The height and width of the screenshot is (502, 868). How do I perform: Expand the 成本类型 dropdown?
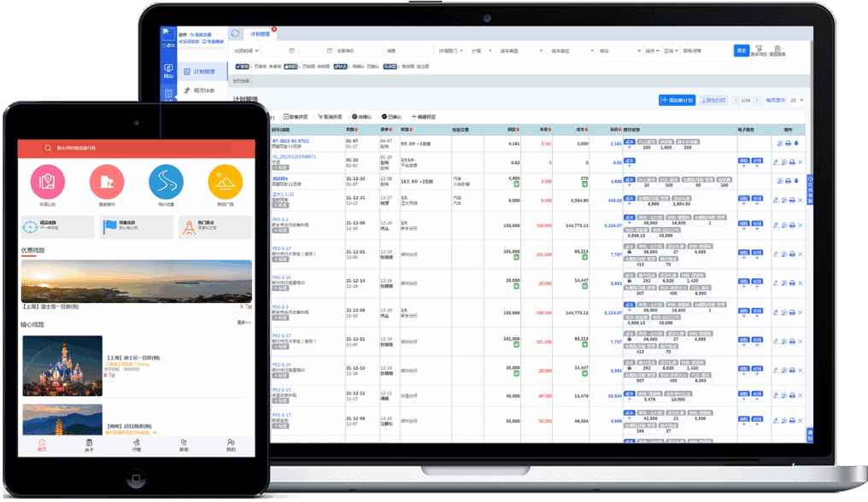(x=520, y=51)
